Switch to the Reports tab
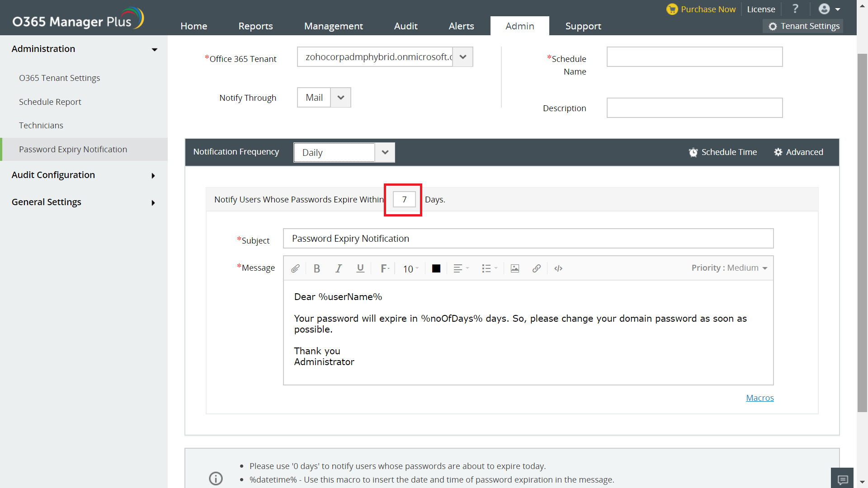 [x=255, y=26]
